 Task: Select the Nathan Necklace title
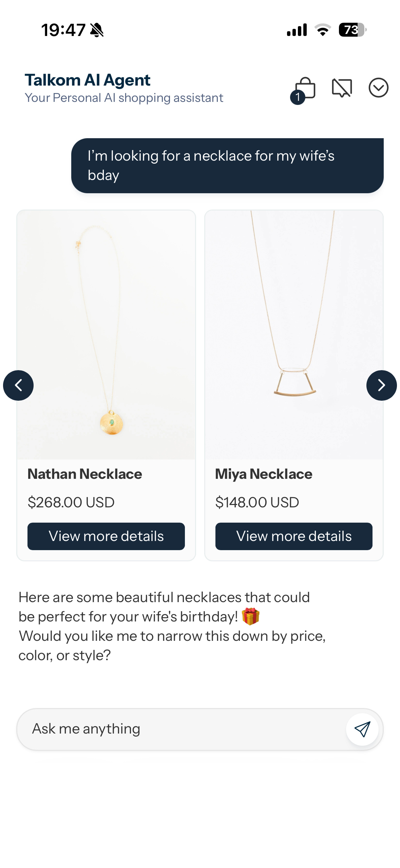click(x=85, y=474)
